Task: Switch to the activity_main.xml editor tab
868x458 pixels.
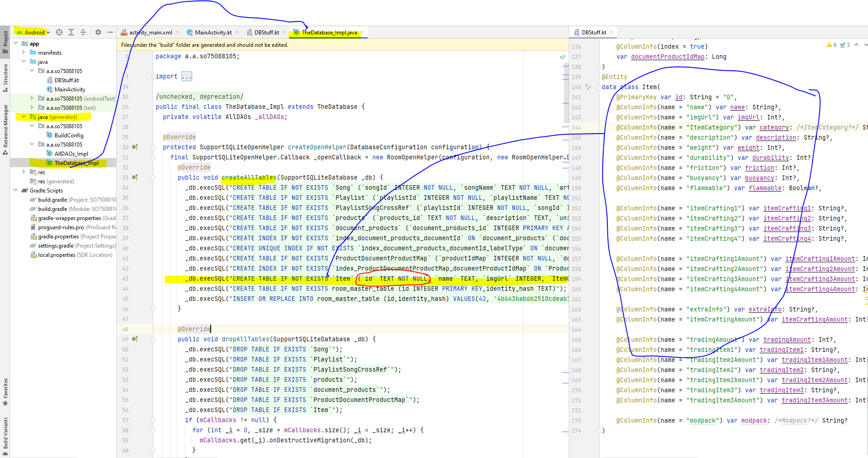Action: [x=150, y=33]
